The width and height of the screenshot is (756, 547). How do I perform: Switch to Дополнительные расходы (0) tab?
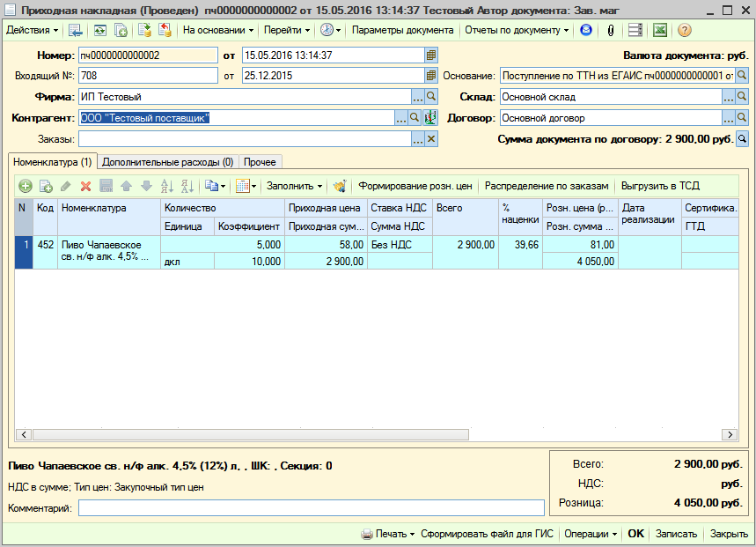167,162
